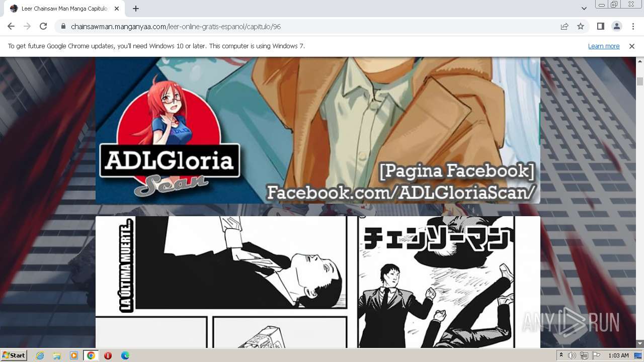This screenshot has width=644, height=362.
Task: Open the Chrome profile menu
Action: (617, 26)
